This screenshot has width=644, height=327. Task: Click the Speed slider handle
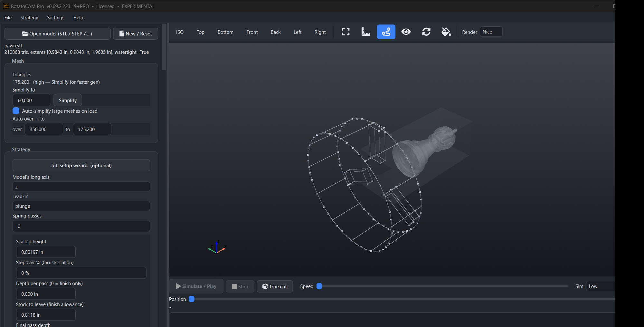pos(319,286)
